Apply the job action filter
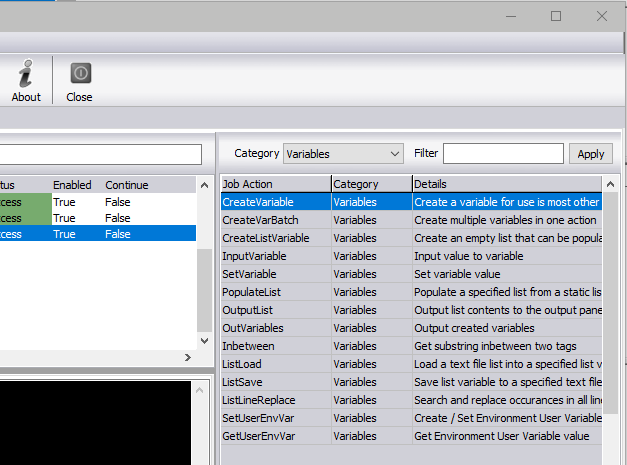 click(591, 154)
